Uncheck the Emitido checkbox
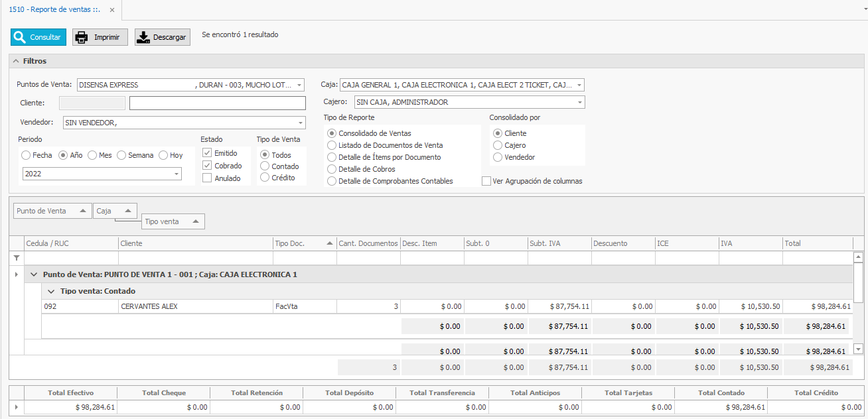The height and width of the screenshot is (419, 868). click(207, 153)
